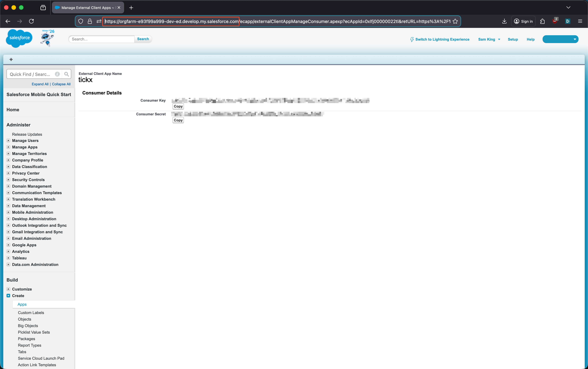588x369 pixels.
Task: Click the browser reload icon
Action: 31,21
